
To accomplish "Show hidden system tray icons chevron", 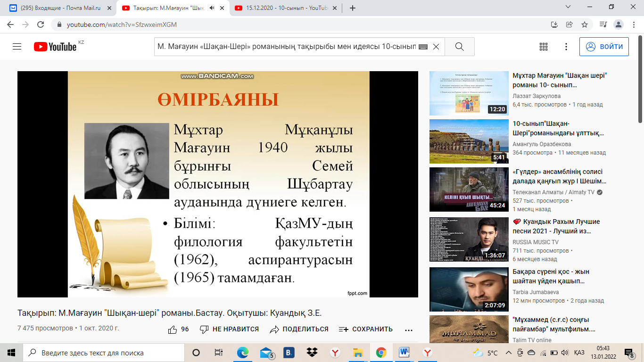I will click(x=509, y=353).
